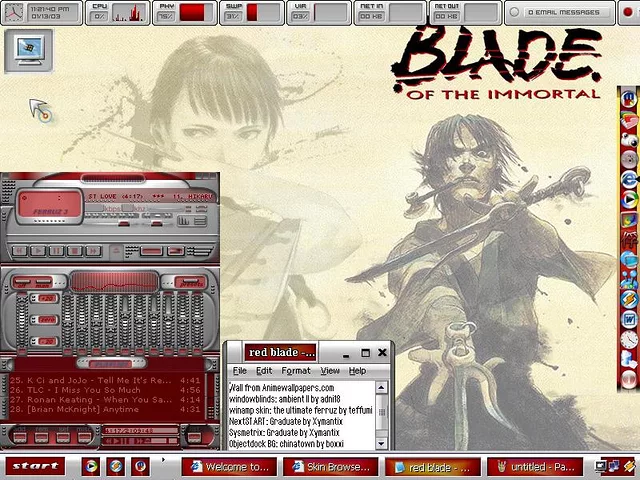Set equalizer bands to -20
This screenshot has height=480, width=640.
pyautogui.click(x=47, y=341)
